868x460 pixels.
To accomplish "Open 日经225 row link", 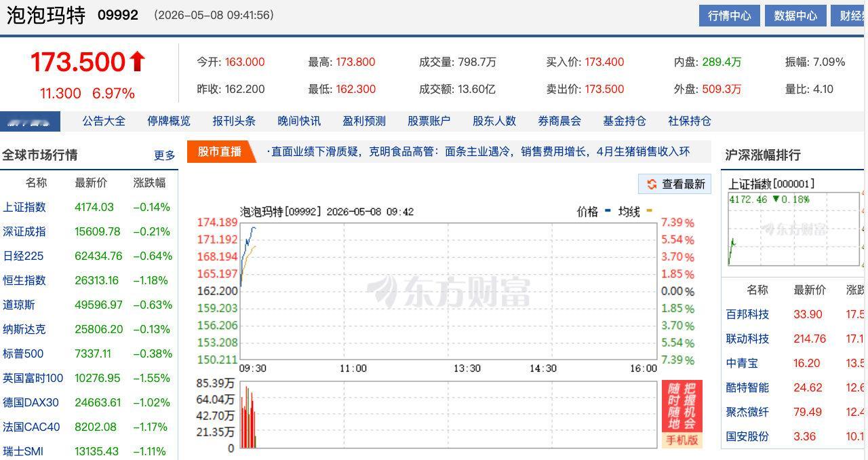I will tap(24, 256).
